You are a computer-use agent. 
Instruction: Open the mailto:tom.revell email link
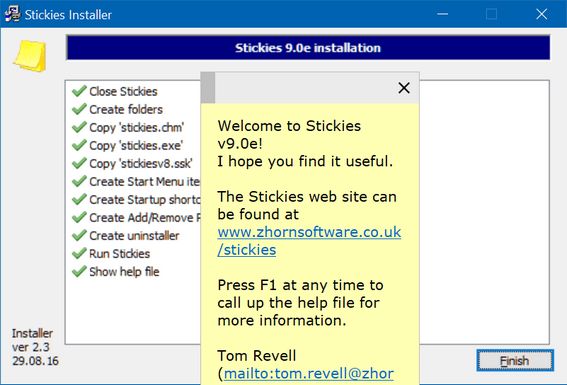[308, 373]
